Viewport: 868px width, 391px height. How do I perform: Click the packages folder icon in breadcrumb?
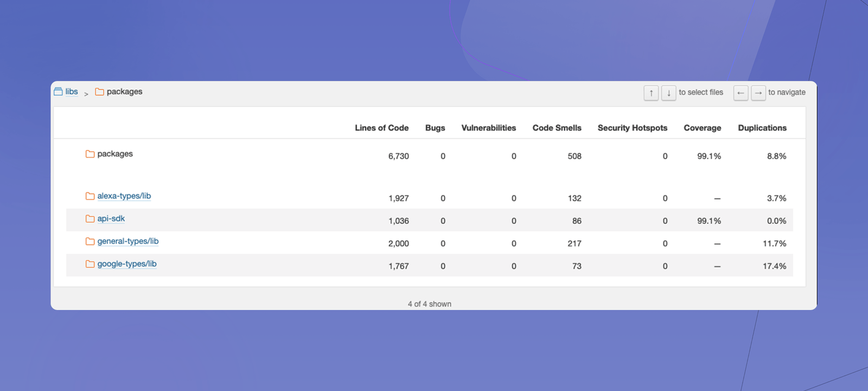(99, 92)
